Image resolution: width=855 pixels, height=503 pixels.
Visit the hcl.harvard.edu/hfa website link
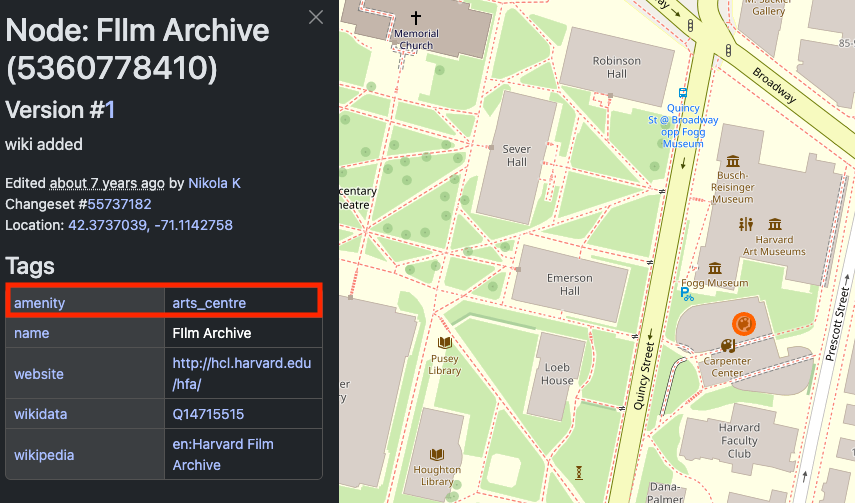click(242, 374)
